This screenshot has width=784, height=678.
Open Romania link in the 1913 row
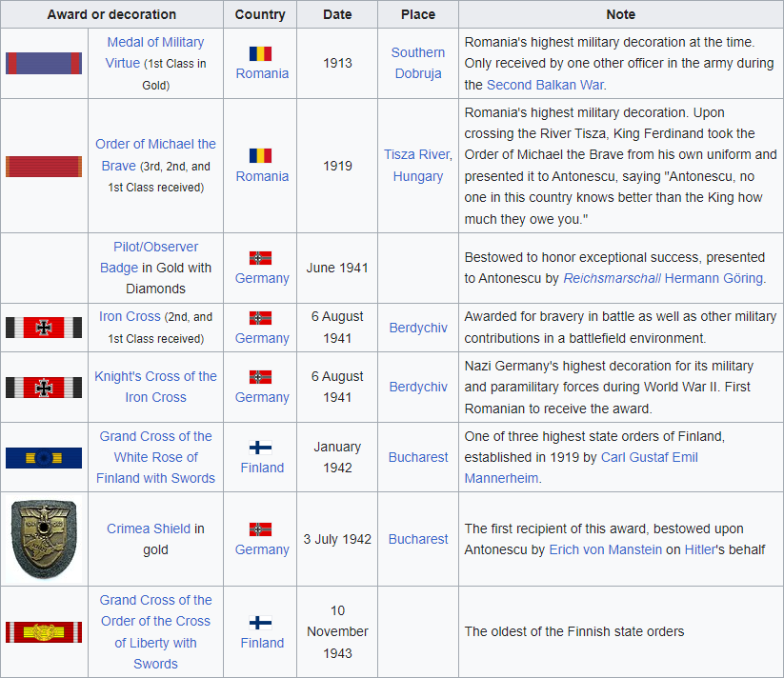pos(262,73)
